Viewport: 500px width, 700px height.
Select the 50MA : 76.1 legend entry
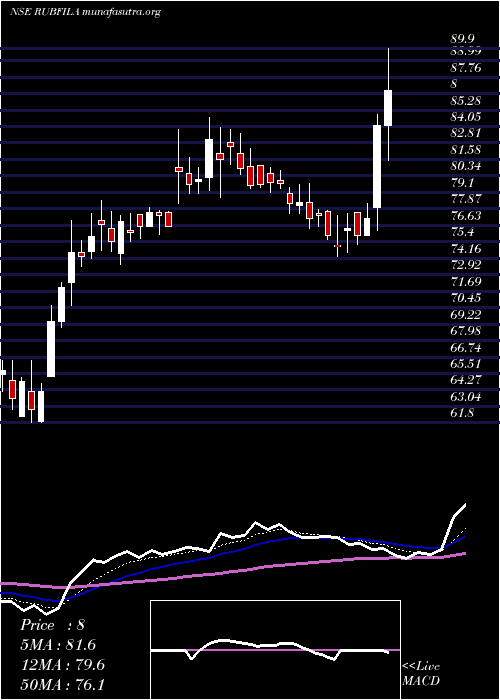pyautogui.click(x=62, y=684)
